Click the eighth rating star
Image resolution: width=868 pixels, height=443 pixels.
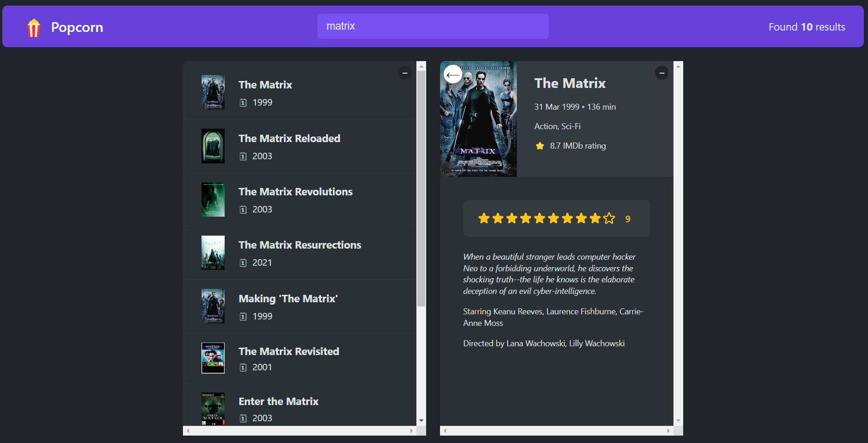point(581,218)
